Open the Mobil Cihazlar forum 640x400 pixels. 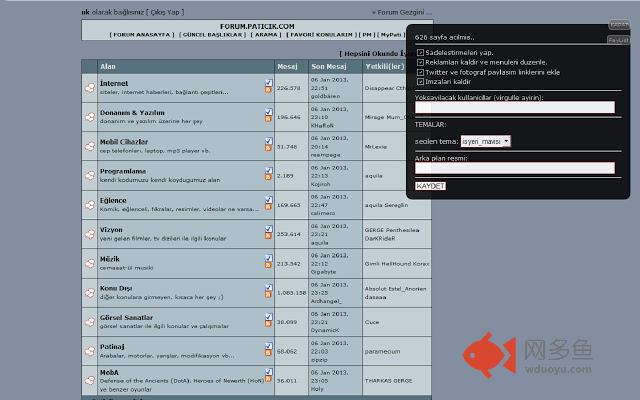point(124,142)
